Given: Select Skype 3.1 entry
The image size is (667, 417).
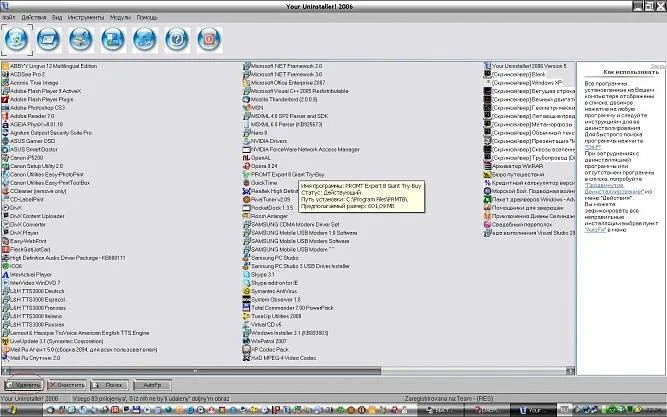Looking at the screenshot, I should (259, 274).
